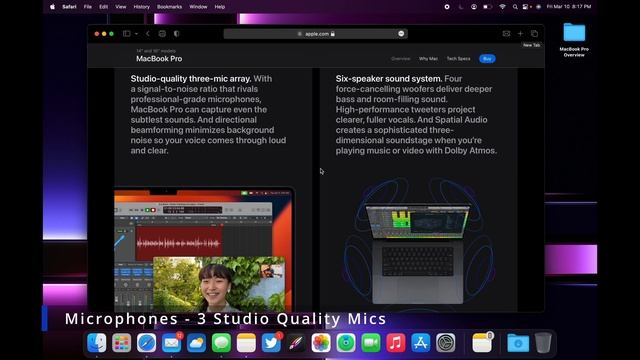The width and height of the screenshot is (640, 360).
Task: Click the privacy shield icon in Safari toolbar
Action: pos(176,34)
